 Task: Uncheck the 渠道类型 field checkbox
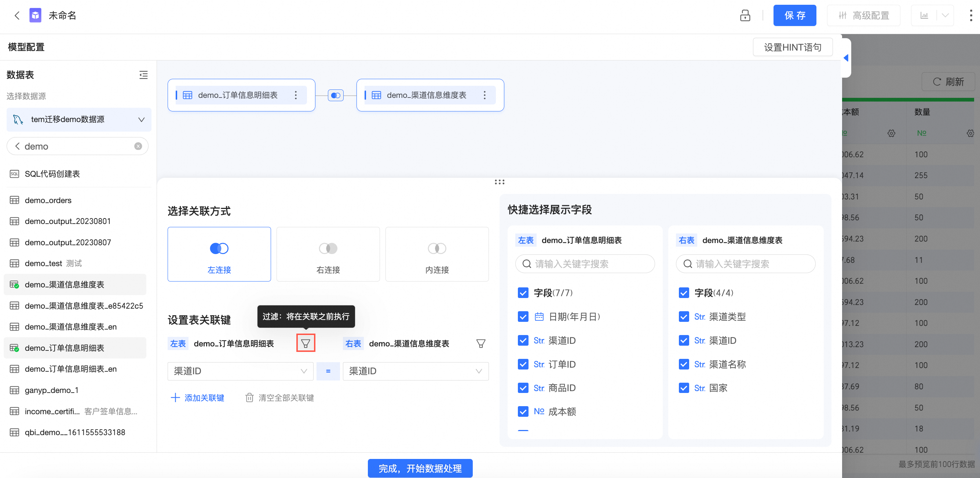point(684,316)
